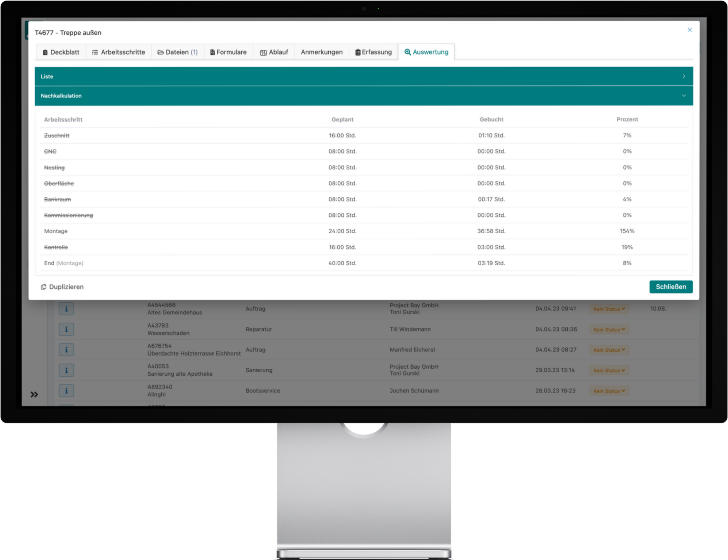Click info icon for Alinghi row
This screenshot has height=560, width=728.
(x=66, y=391)
